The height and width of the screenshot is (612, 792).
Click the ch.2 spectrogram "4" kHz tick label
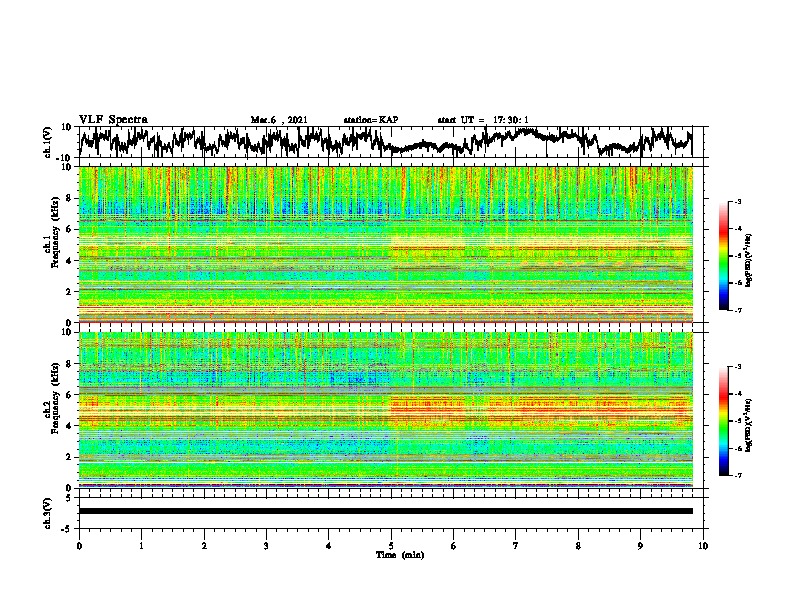tap(70, 426)
